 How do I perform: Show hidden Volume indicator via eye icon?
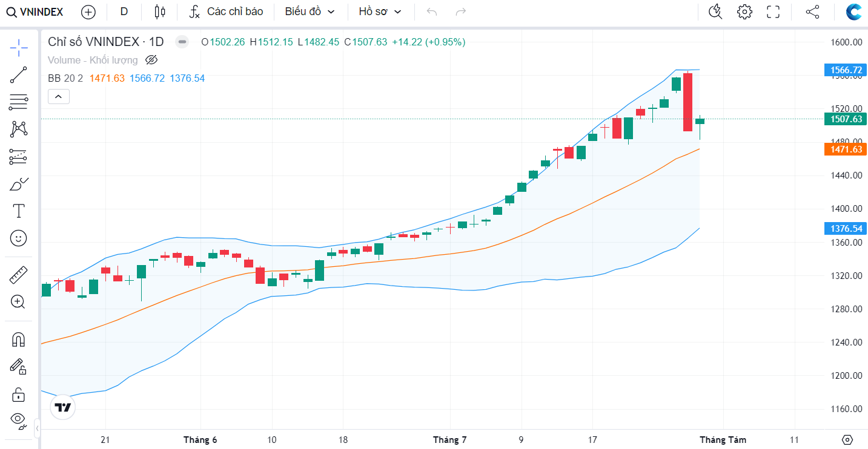pos(151,60)
